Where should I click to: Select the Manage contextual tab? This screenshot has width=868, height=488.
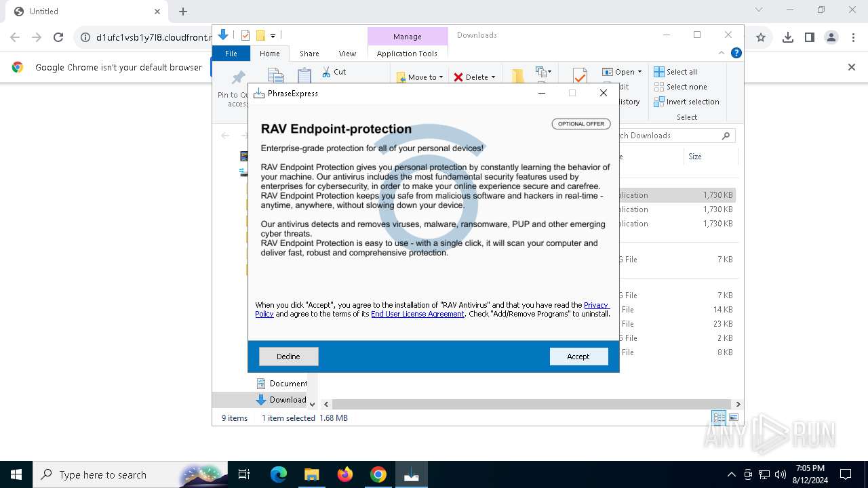[x=407, y=37]
